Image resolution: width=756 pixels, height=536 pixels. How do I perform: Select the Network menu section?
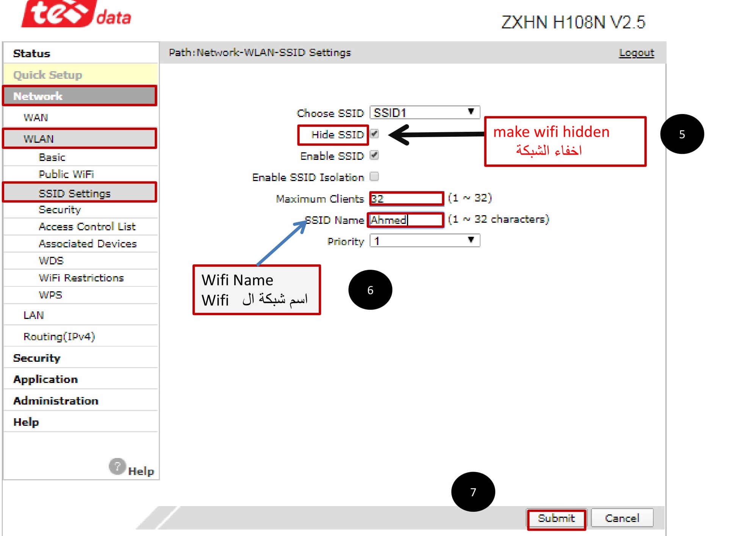coord(80,96)
